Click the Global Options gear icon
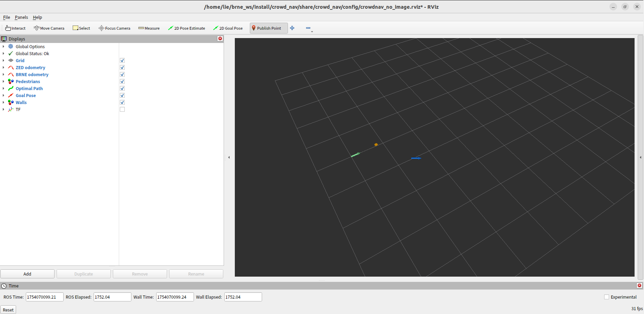 (x=11, y=46)
